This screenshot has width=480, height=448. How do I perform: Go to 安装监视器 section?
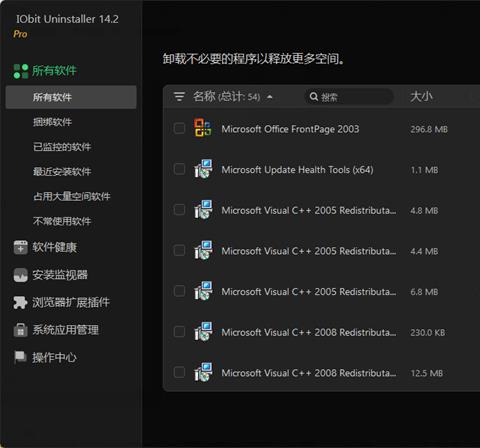[x=60, y=275]
